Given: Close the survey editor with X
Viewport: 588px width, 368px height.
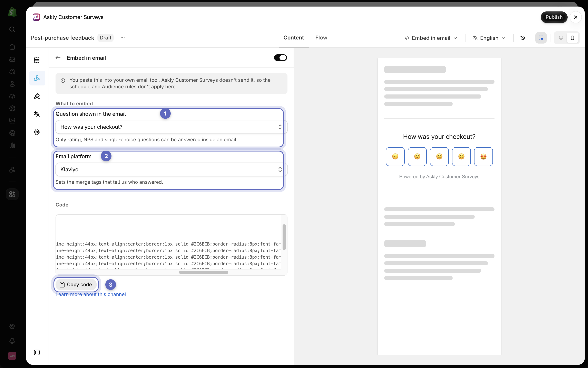Looking at the screenshot, I should (576, 17).
